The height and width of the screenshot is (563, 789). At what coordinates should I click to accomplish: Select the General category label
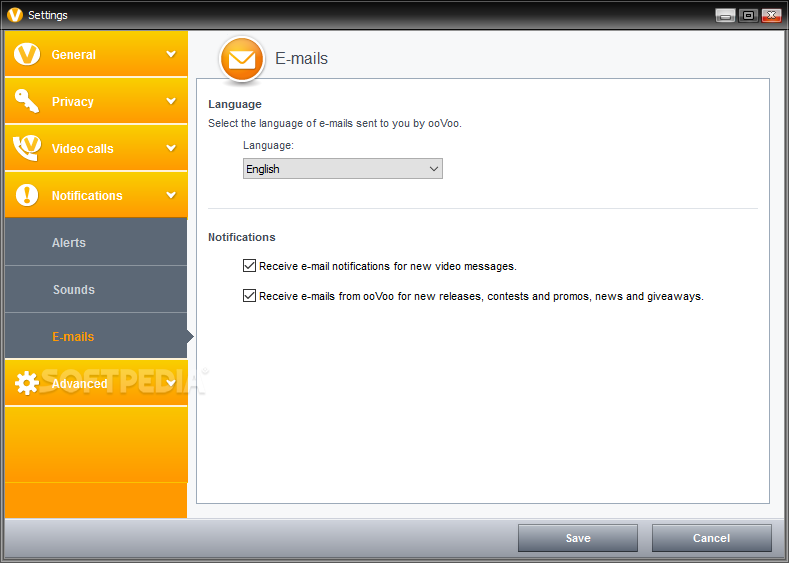[73, 55]
